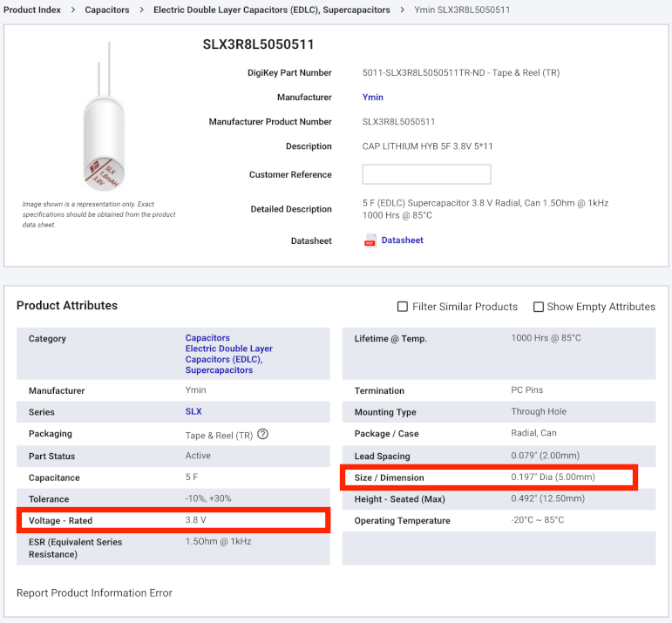Image resolution: width=672 pixels, height=623 pixels.
Task: Click the image representation disclaimer text
Action: point(99,214)
